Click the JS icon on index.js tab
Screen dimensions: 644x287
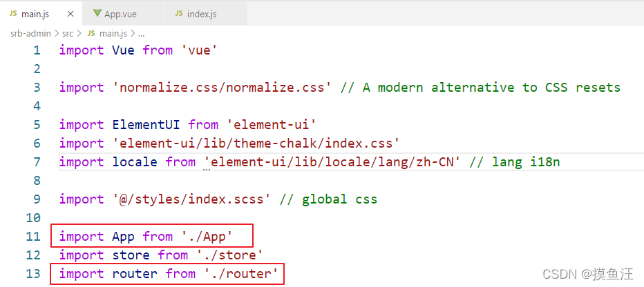point(179,14)
